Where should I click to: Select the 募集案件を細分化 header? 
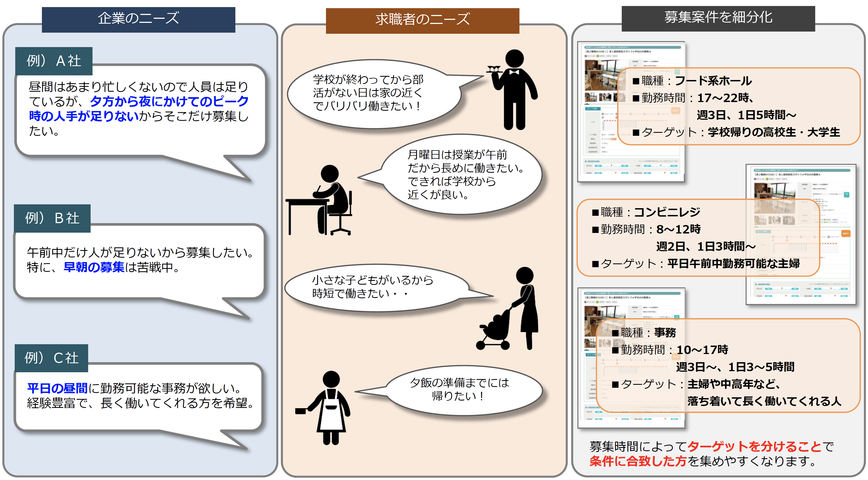point(718,18)
